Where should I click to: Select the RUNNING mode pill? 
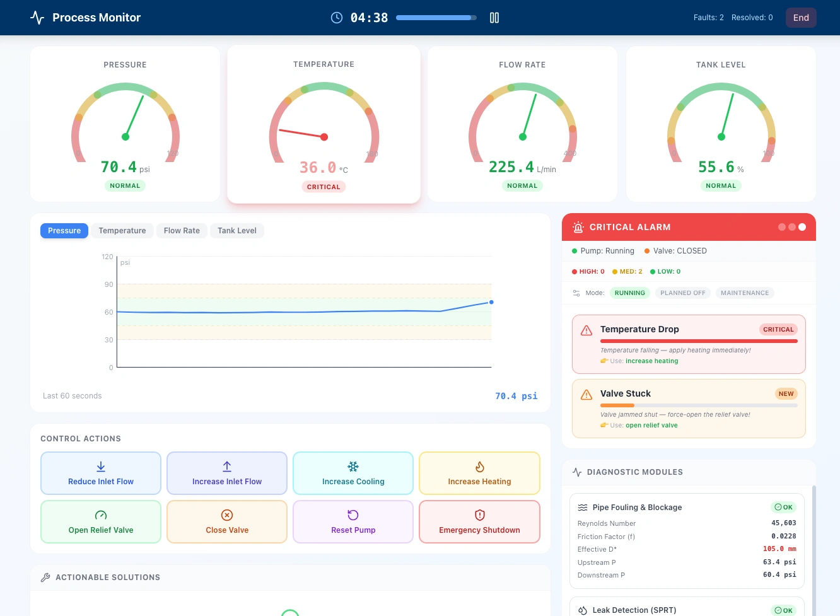point(630,293)
